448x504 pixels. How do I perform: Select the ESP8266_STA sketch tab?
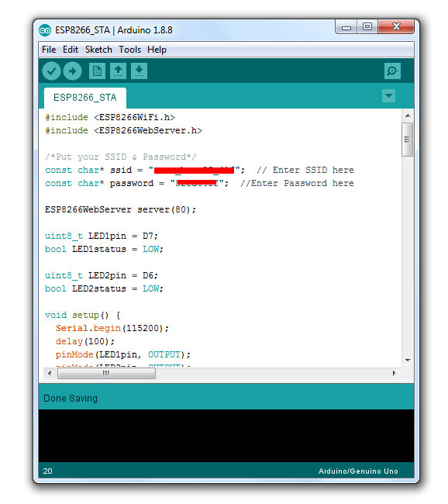click(84, 98)
